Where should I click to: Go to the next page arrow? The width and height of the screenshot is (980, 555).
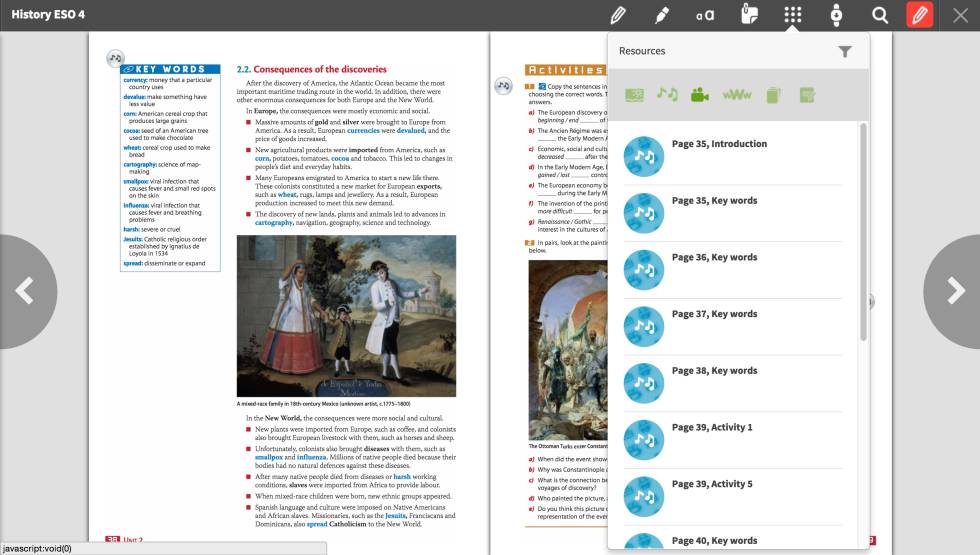click(x=954, y=291)
